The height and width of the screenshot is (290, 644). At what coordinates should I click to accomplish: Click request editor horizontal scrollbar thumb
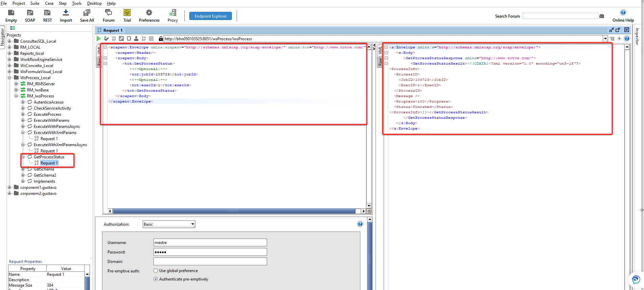click(234, 211)
